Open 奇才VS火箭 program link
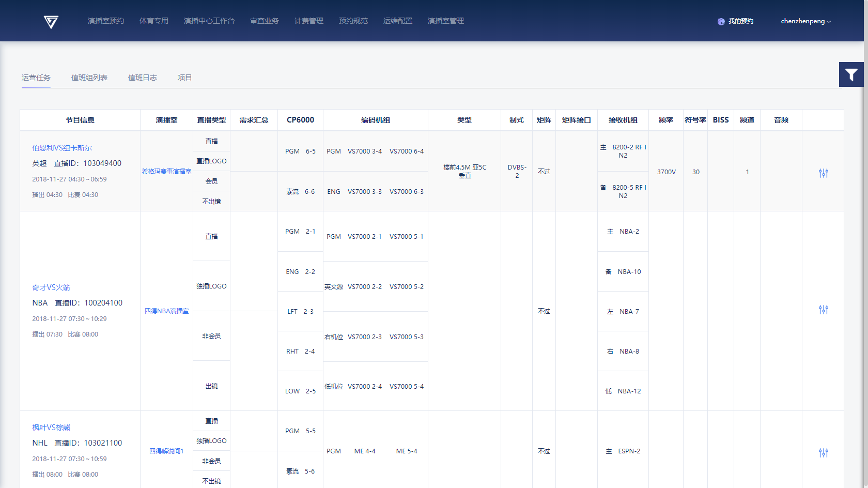Image resolution: width=868 pixels, height=488 pixels. pos(51,287)
